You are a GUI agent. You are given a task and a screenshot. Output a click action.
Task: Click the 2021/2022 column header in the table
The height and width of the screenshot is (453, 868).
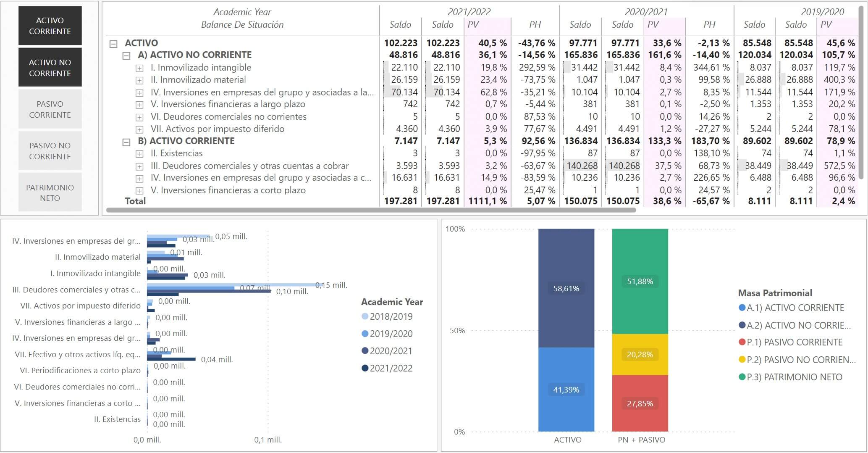469,12
